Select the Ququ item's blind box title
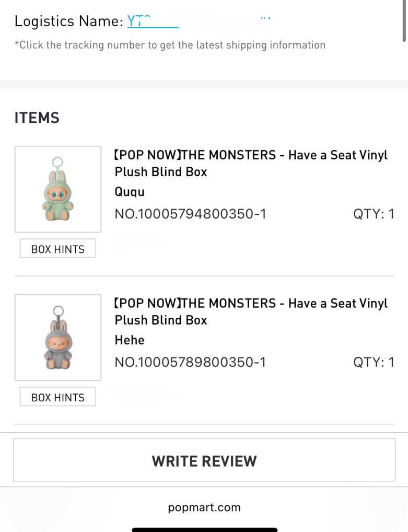 251,163
